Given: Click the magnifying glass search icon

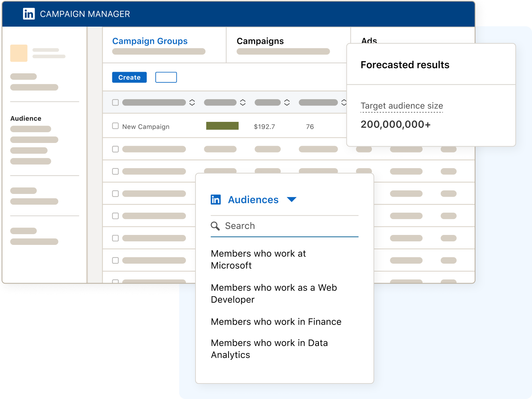Looking at the screenshot, I should coord(215,226).
